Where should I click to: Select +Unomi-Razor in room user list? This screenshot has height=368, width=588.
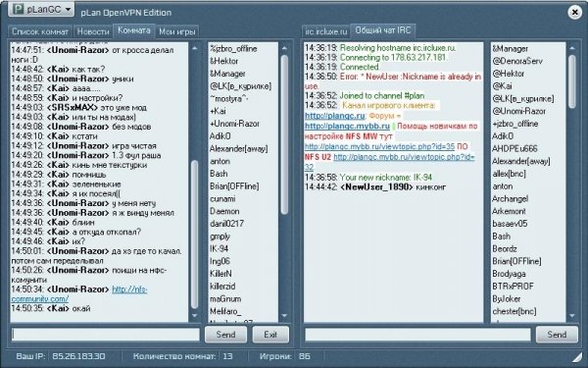click(234, 124)
